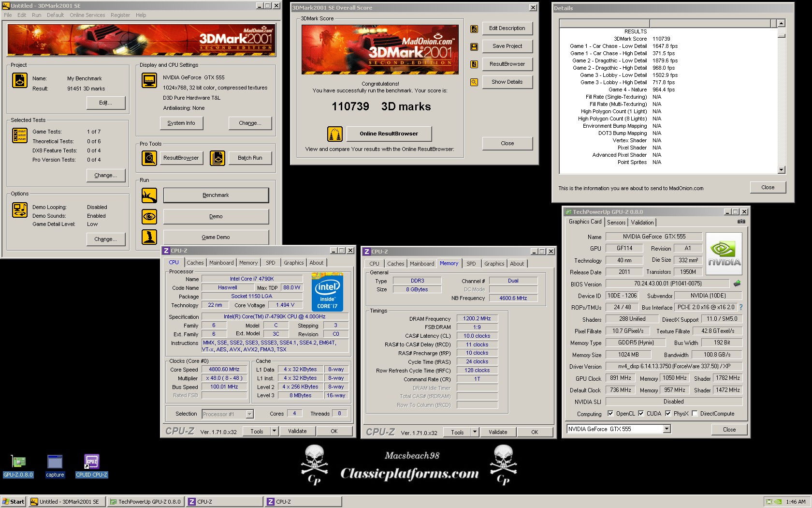Screen dimensions: 812x508
Task: Open the Online Services menu
Action: [87, 15]
